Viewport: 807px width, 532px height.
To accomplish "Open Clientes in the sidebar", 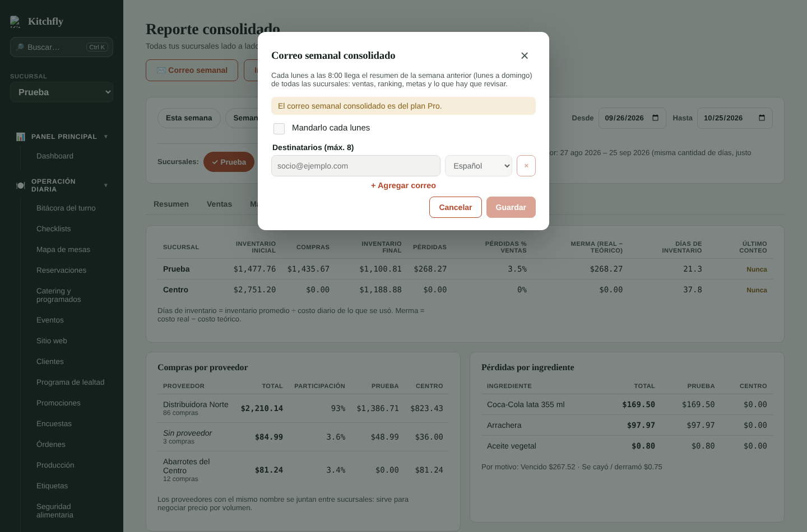I will coord(50,361).
